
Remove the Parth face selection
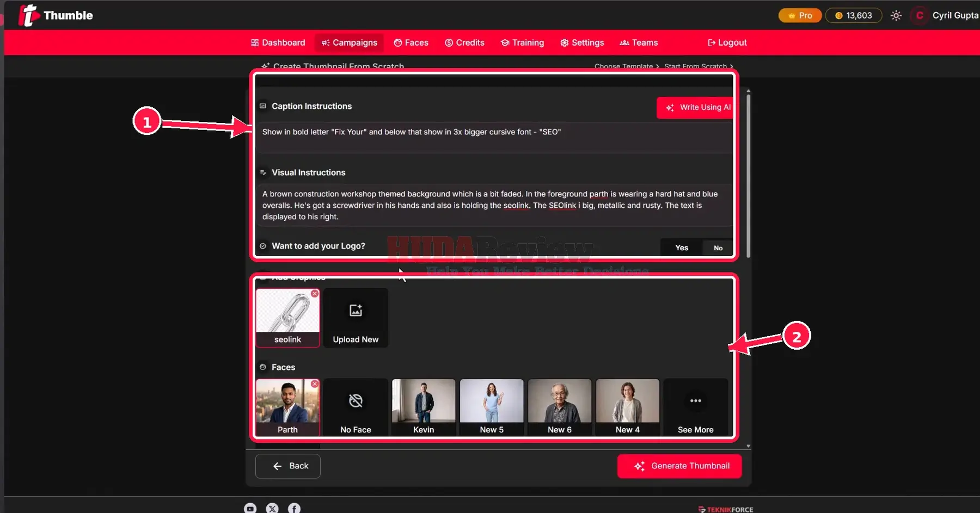[315, 384]
